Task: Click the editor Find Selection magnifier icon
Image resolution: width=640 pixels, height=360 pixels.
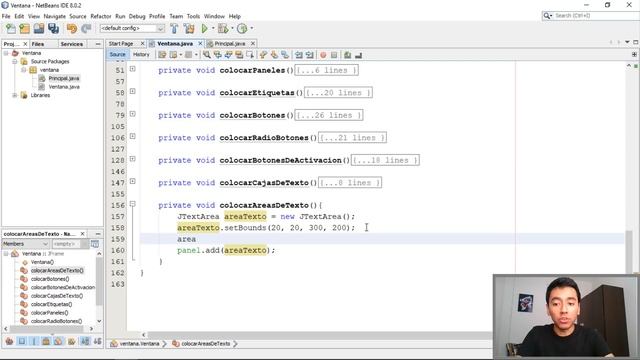Action: coord(207,55)
